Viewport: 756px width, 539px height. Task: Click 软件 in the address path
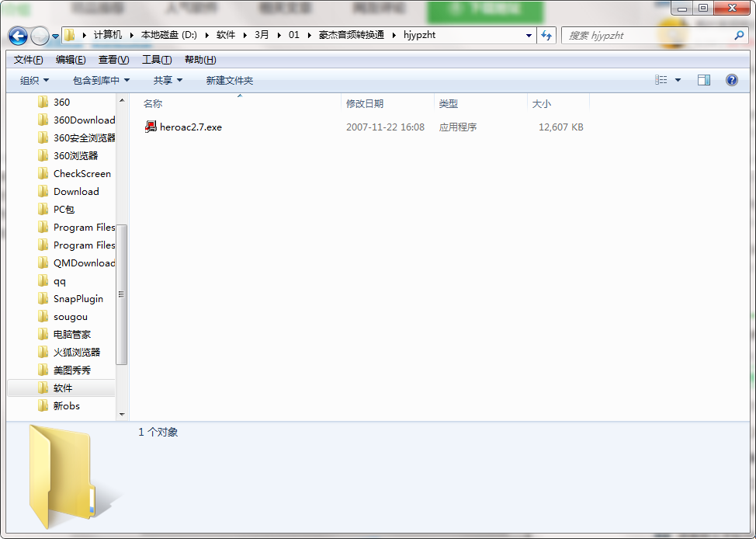pyautogui.click(x=226, y=35)
